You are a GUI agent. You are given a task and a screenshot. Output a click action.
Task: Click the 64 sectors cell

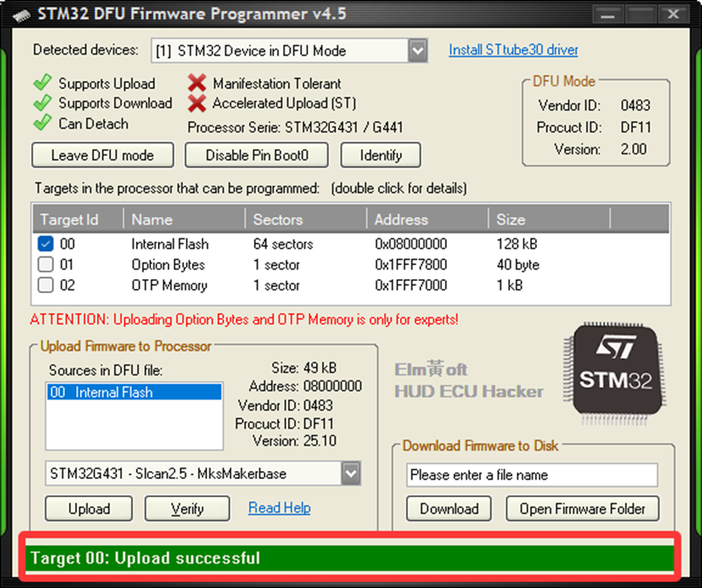283,244
